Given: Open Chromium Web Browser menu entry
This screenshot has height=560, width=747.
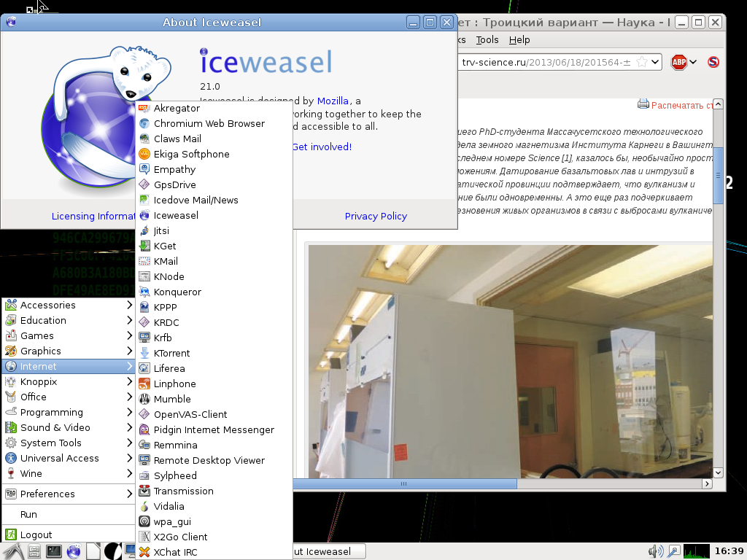Looking at the screenshot, I should click(214, 123).
